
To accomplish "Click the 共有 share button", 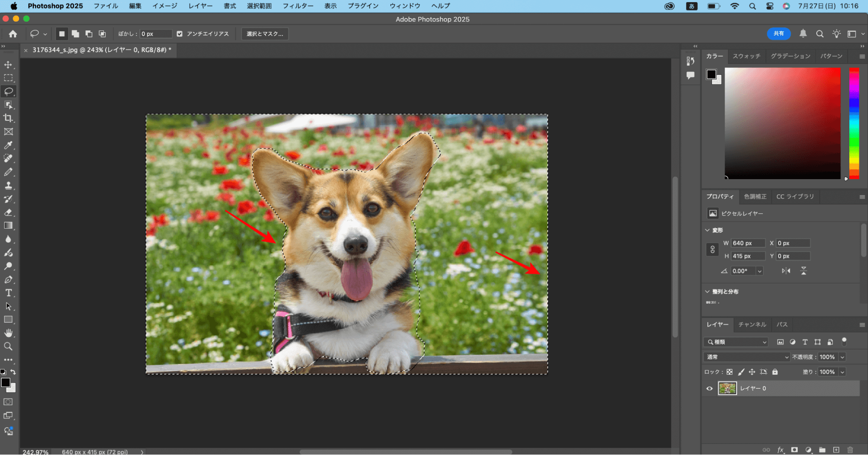I will [779, 33].
